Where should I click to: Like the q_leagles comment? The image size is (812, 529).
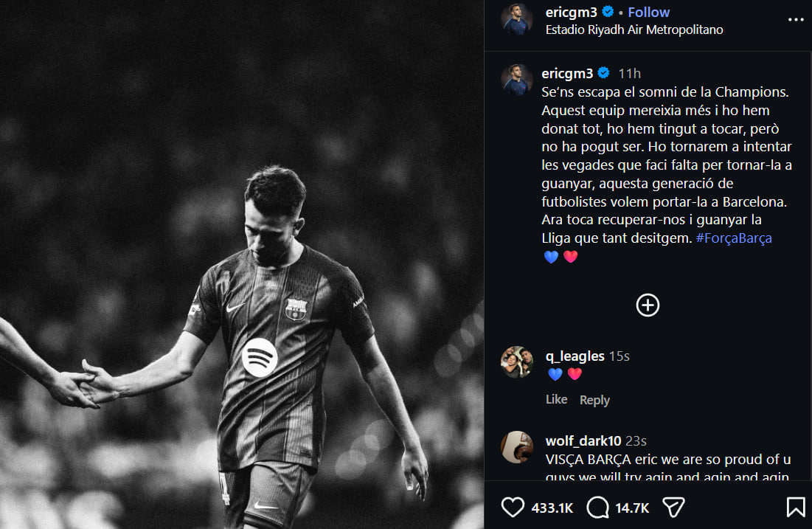pos(556,399)
